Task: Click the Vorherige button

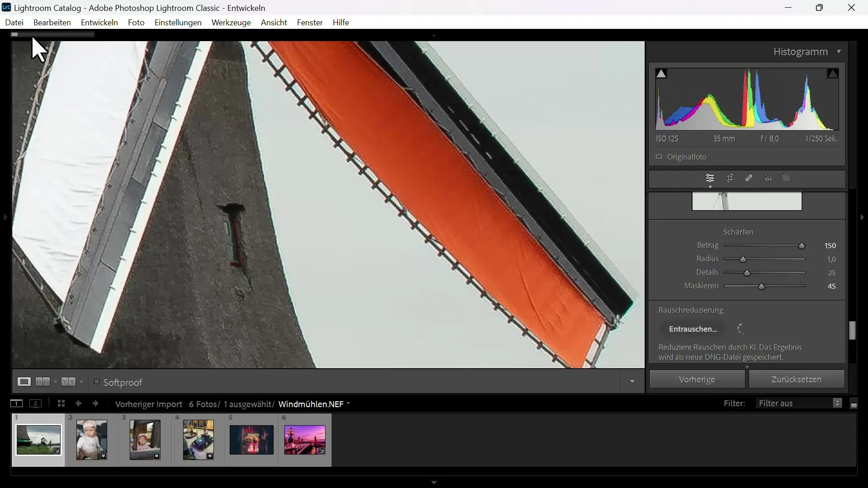Action: [x=697, y=380]
